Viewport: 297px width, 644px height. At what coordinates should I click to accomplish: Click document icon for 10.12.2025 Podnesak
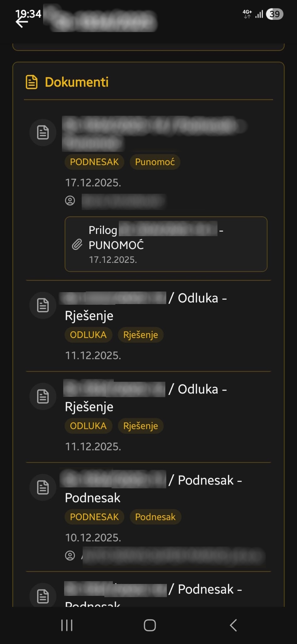(x=43, y=487)
